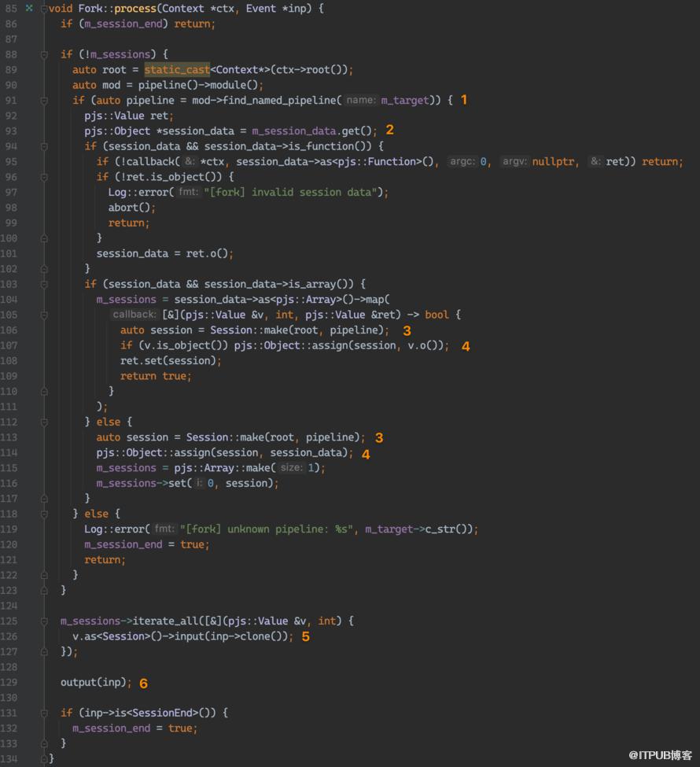Screen dimensions: 700x767
Task: Click the nullptr argument on line 95
Action: tap(553, 161)
